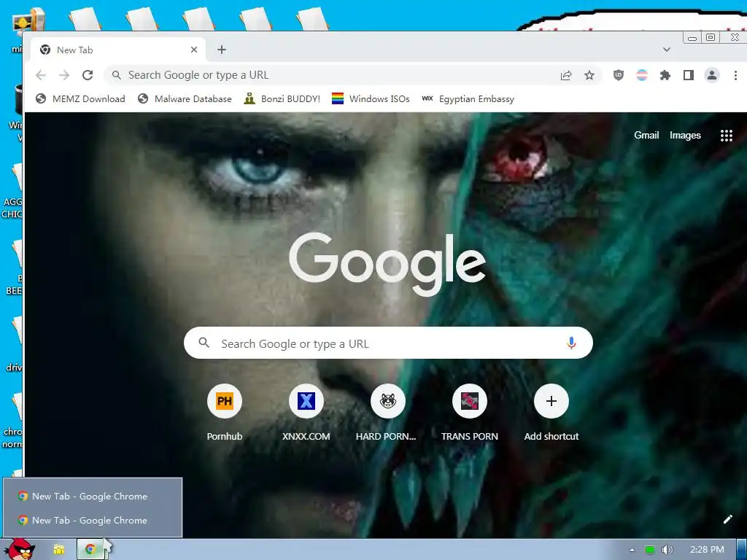Open the tab search chevron

(x=667, y=50)
